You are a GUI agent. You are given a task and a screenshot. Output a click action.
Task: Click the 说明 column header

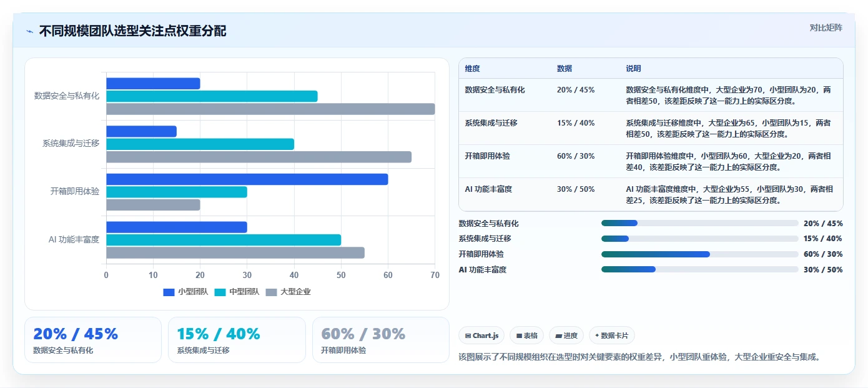coord(634,69)
